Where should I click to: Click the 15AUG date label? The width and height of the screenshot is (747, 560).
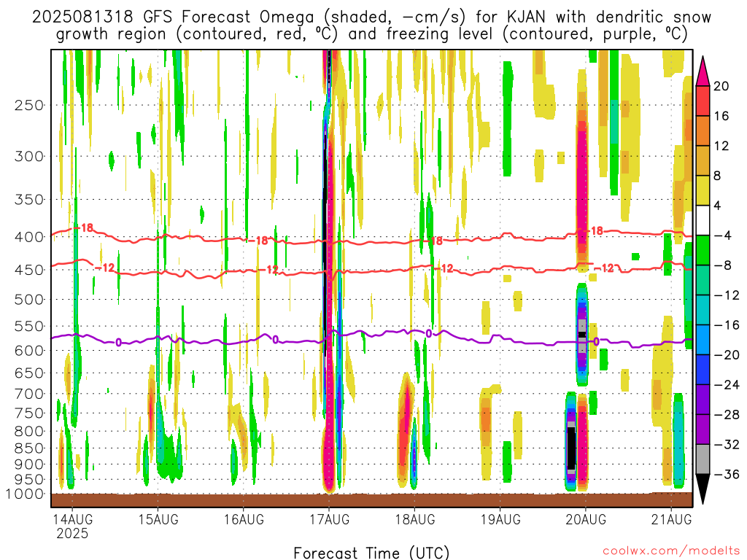pos(158,519)
